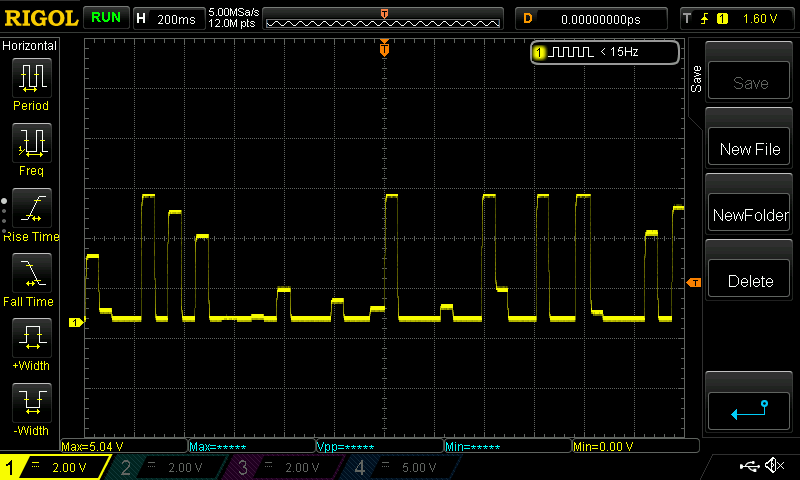Image resolution: width=800 pixels, height=480 pixels.
Task: Enable channel 4 at 5.00 V
Action: 402,467
